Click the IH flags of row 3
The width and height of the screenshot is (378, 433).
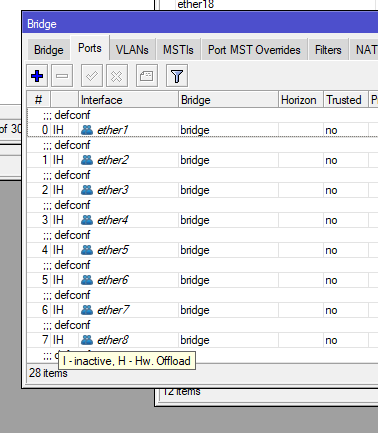pos(58,220)
